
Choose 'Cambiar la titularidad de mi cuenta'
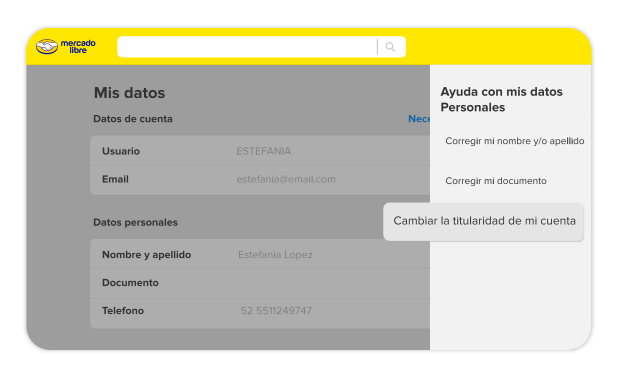click(x=484, y=221)
